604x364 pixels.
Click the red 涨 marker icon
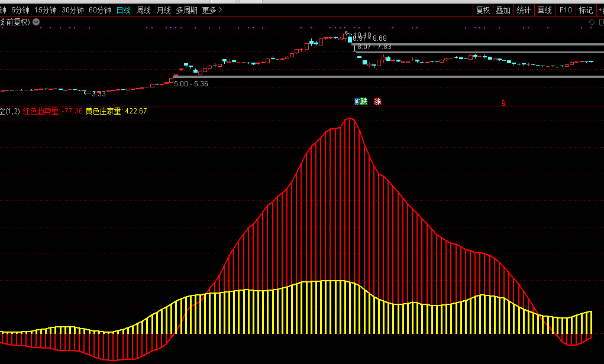377,102
